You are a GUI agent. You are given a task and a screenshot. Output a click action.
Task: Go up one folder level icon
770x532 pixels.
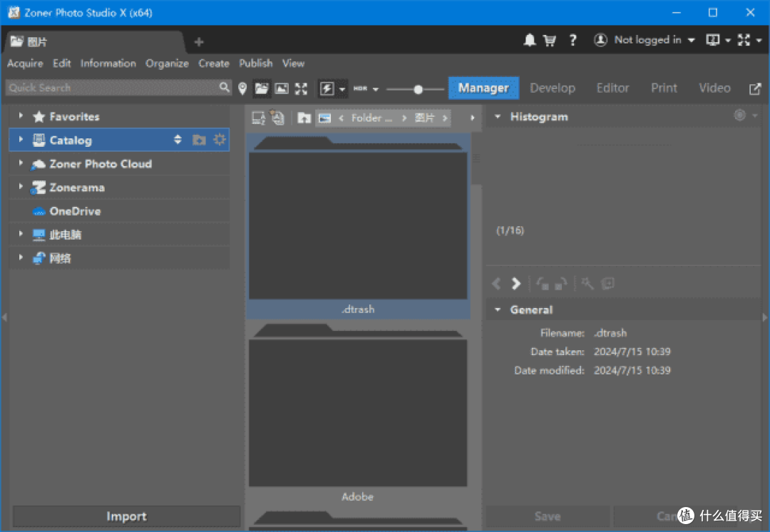pos(304,118)
